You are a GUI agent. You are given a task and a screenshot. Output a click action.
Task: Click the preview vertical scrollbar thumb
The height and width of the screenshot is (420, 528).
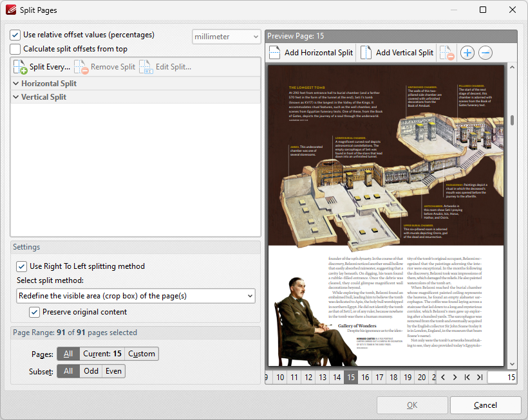512,120
